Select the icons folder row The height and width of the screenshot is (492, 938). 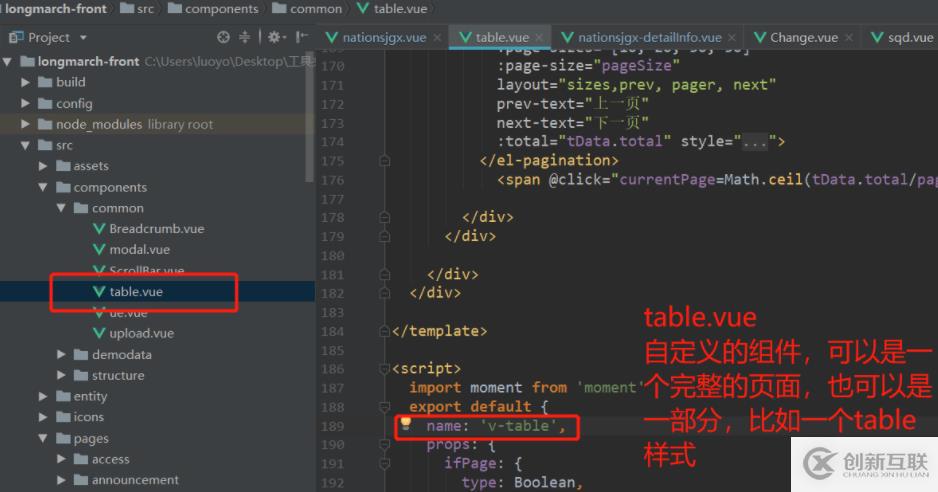pos(157,417)
